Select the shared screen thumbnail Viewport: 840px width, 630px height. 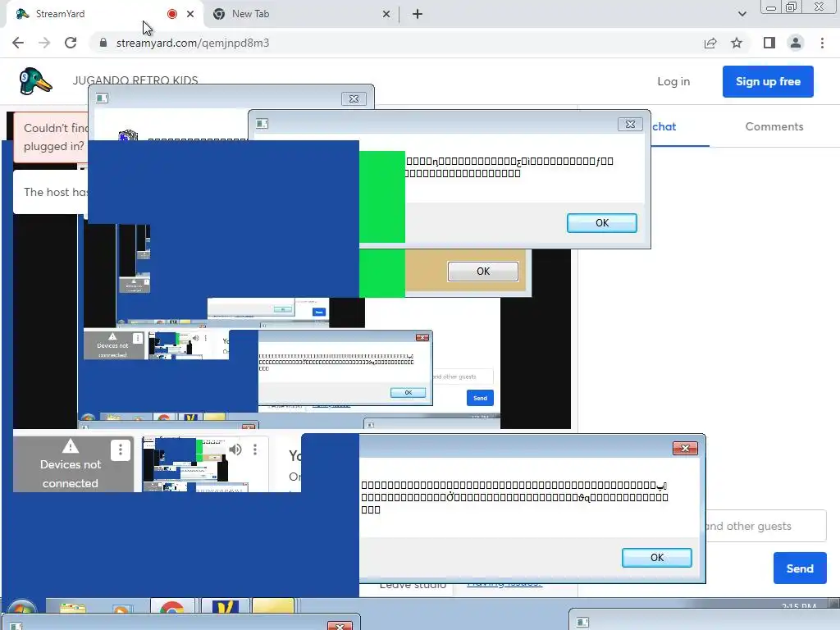coord(185,464)
